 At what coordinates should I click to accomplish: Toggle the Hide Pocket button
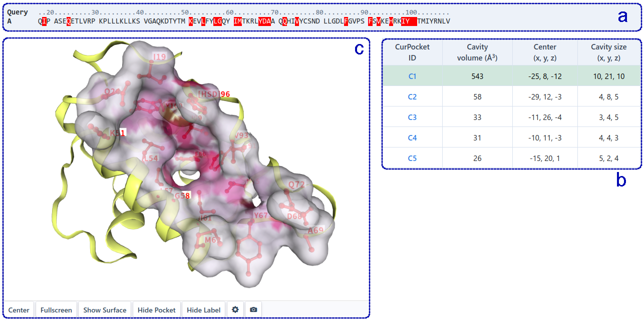click(157, 310)
